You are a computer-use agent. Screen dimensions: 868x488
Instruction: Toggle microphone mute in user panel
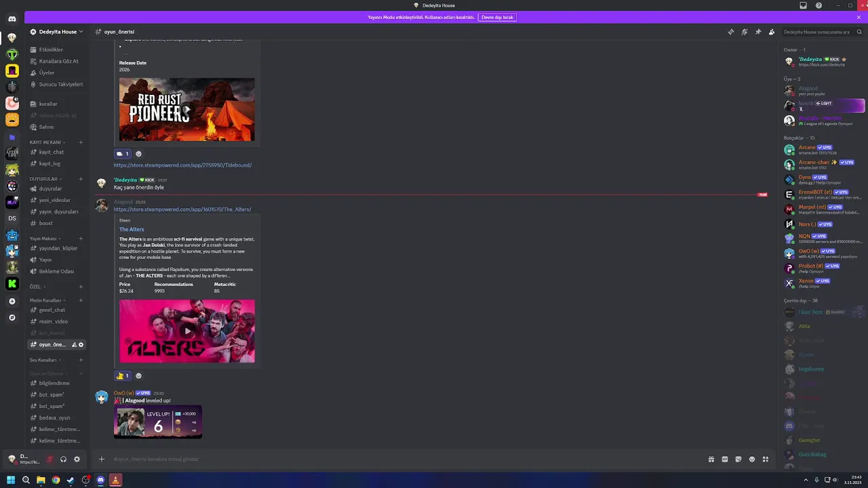(x=50, y=459)
